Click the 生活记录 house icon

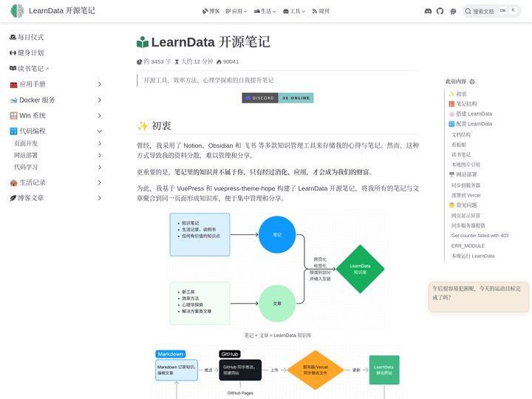click(x=13, y=183)
